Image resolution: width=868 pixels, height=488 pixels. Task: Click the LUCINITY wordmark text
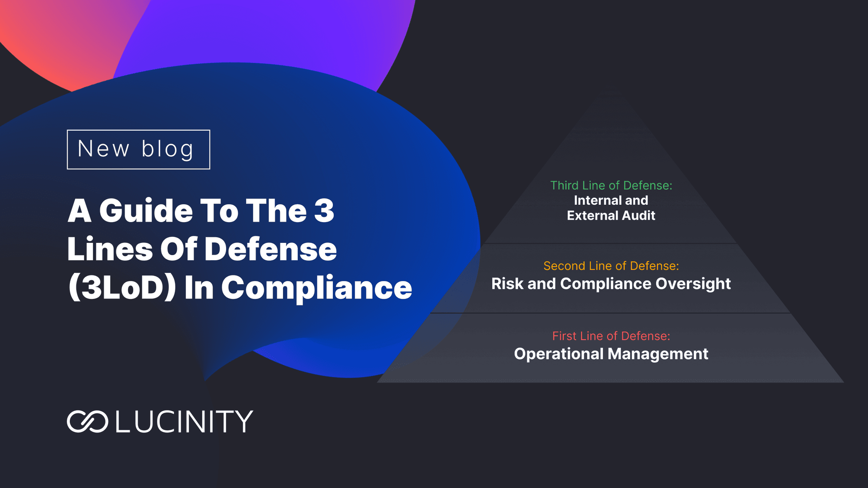click(184, 421)
